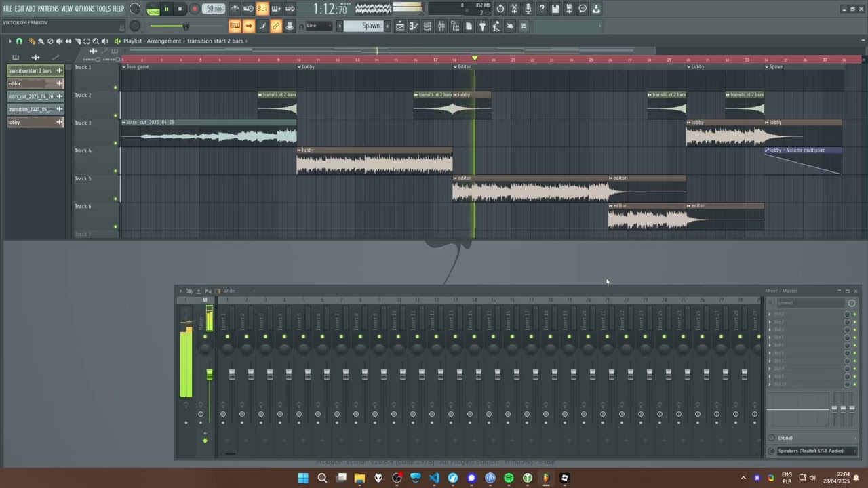This screenshot has height=488, width=868.
Task: Click the undo history icon
Action: 500,9
